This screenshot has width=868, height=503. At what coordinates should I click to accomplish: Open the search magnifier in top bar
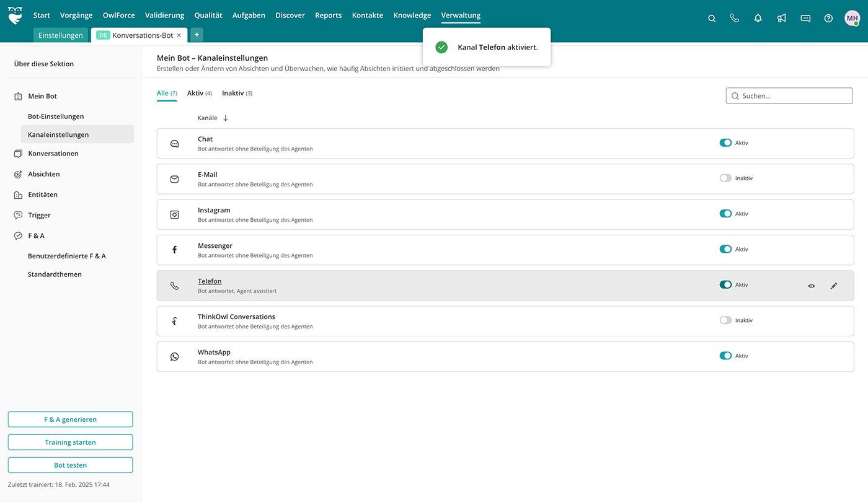click(712, 19)
